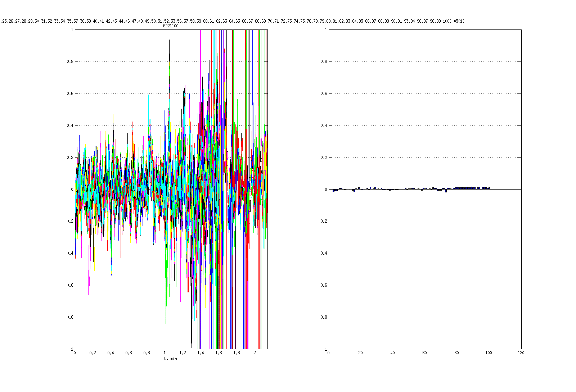Click the 2 x-axis tick label of left plot
Screen dimensions: 576x392
click(255, 353)
